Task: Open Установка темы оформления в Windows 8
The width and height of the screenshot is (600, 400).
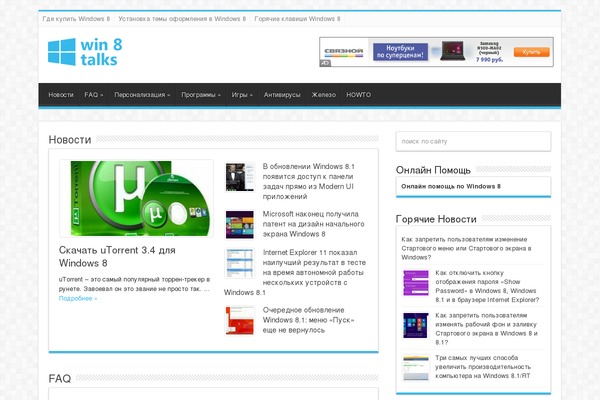Action: pos(182,19)
